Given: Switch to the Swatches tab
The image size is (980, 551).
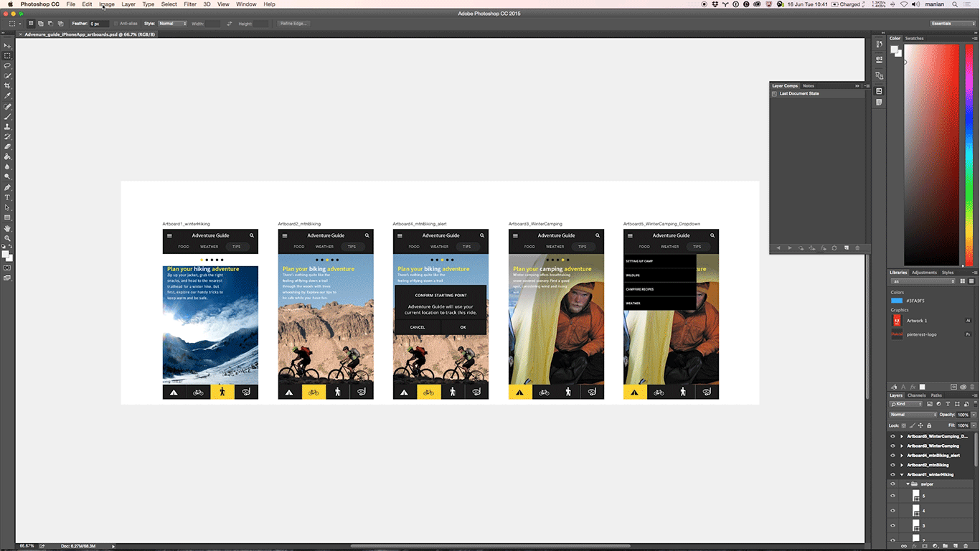Looking at the screenshot, I should click(914, 38).
